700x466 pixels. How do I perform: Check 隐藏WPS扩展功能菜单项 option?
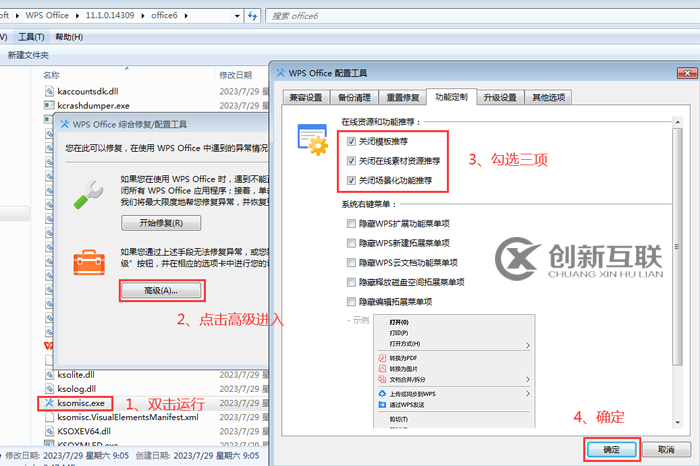pyautogui.click(x=351, y=224)
